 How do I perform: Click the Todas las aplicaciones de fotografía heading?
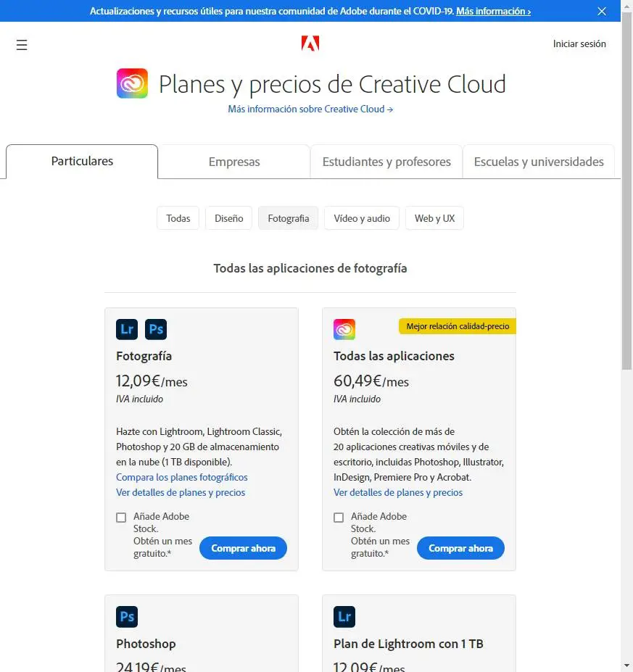click(310, 268)
